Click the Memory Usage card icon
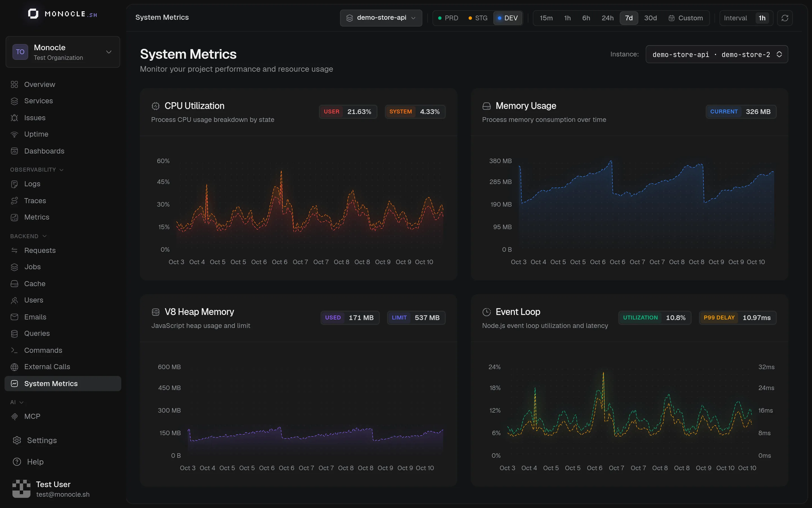The height and width of the screenshot is (508, 812). point(487,106)
